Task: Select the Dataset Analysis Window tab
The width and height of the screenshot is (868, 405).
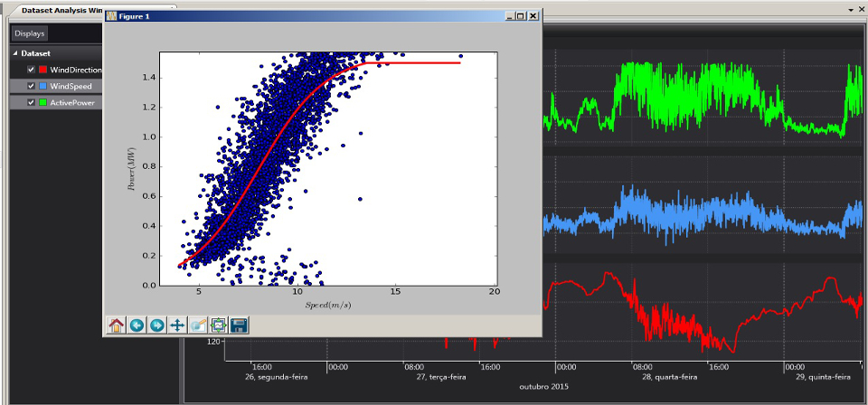Action: [59, 11]
